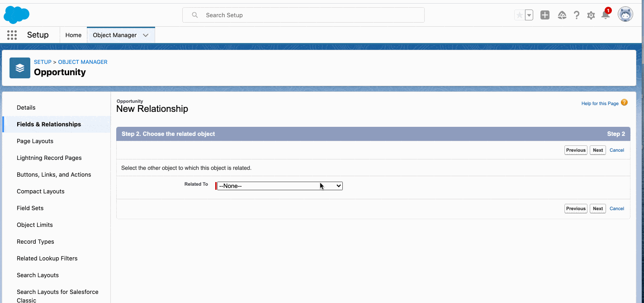Open the notifications bell
Viewport: 644px width, 303px height.
tap(605, 15)
